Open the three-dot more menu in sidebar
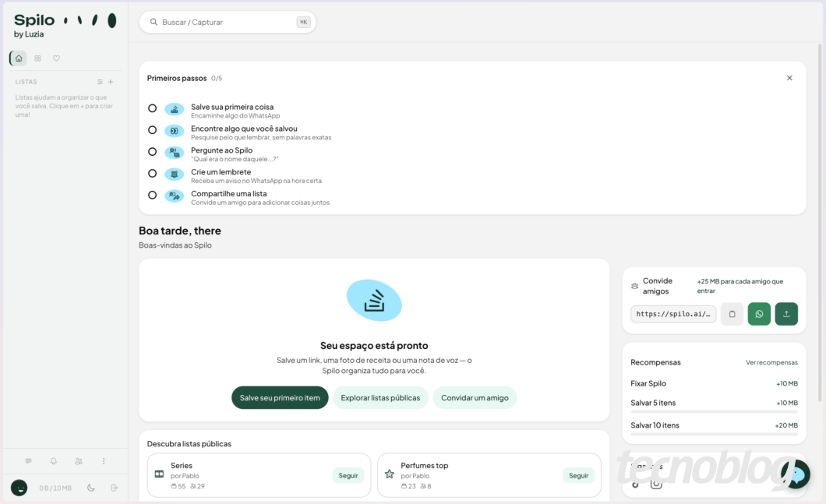Viewport: 826px width, 504px height. click(104, 461)
